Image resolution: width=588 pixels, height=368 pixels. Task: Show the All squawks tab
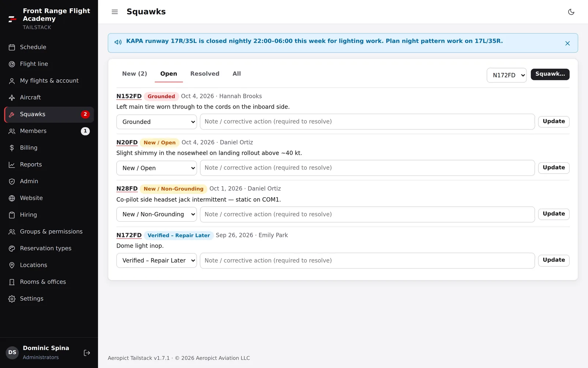pyautogui.click(x=237, y=74)
